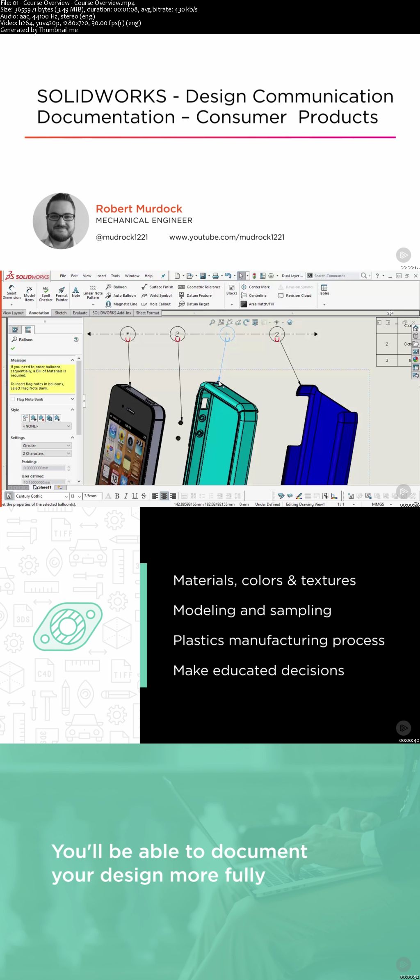The image size is (420, 980).
Task: Switch to the Sketch tab
Action: tap(61, 313)
